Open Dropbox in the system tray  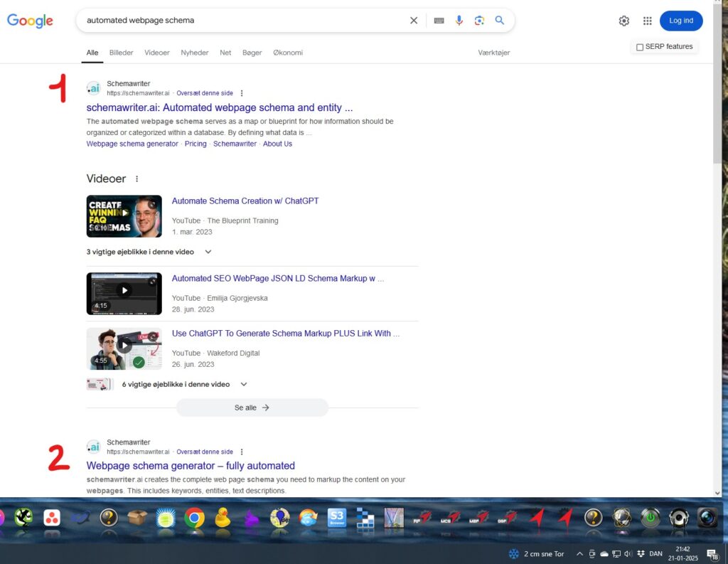(x=641, y=554)
